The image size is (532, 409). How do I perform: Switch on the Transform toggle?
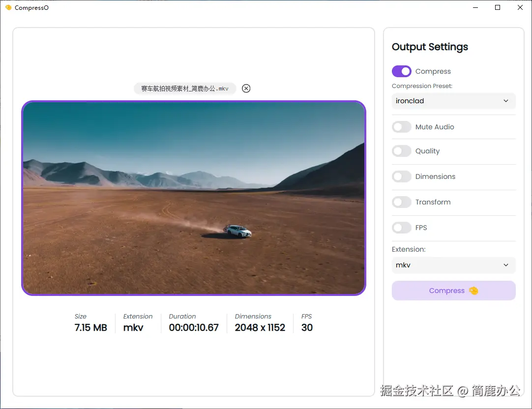(x=402, y=202)
